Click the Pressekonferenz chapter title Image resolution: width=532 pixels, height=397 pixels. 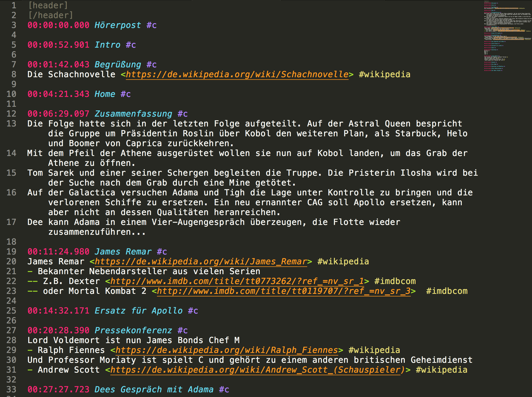133,331
